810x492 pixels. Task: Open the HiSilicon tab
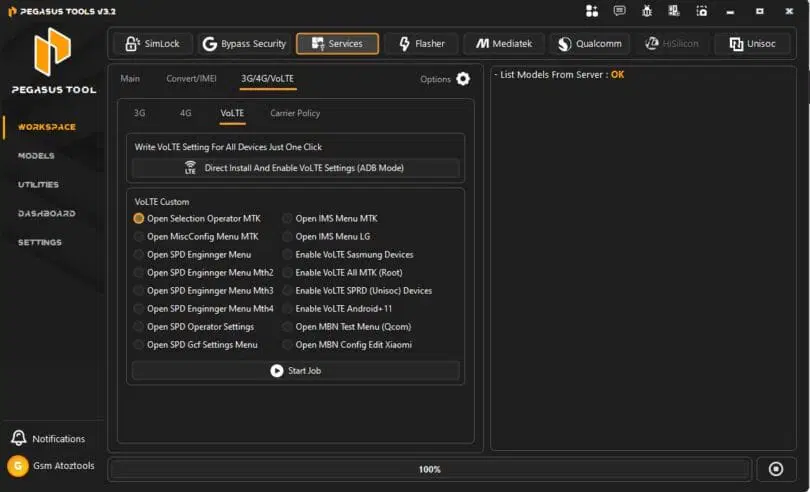tap(672, 44)
